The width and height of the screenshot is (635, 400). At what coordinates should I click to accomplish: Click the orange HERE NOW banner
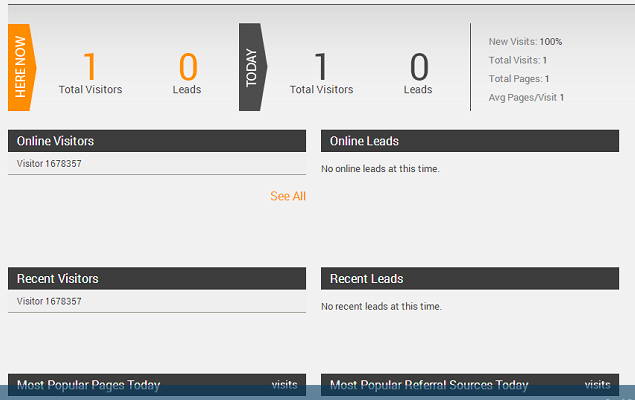pyautogui.click(x=22, y=67)
